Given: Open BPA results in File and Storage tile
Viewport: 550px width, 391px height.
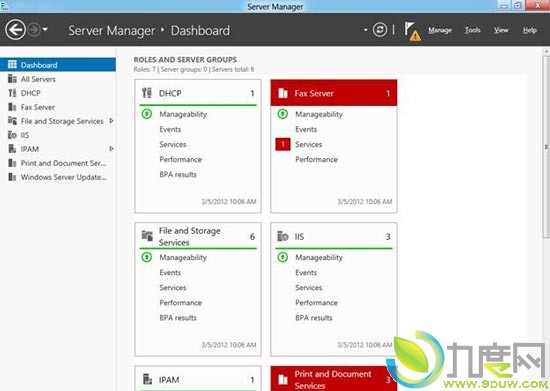Looking at the screenshot, I should [178, 318].
